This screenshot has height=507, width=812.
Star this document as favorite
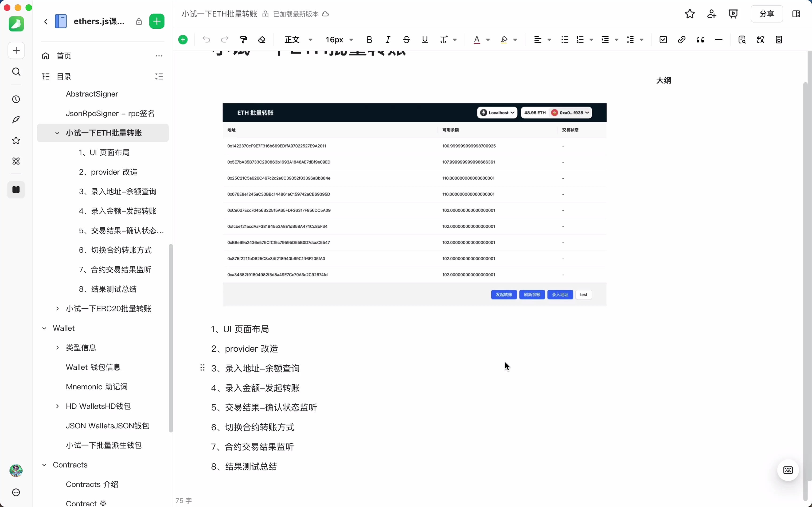[x=690, y=14]
